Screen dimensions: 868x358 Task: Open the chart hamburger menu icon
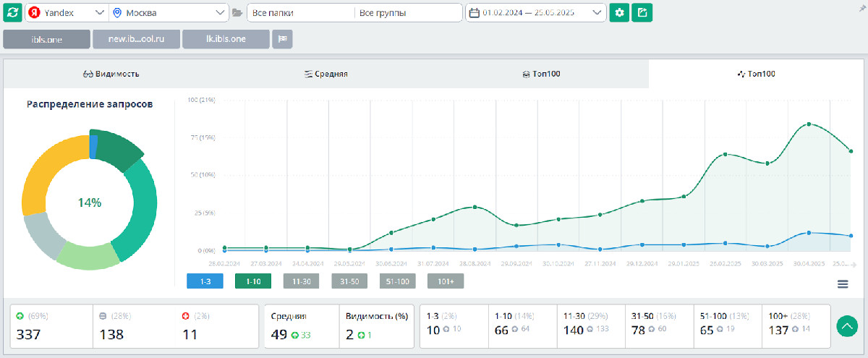pos(843,284)
